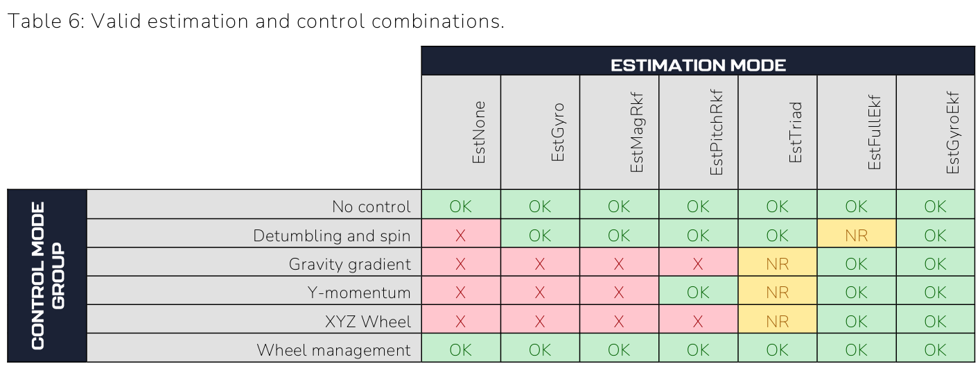Image resolution: width=980 pixels, height=391 pixels.
Task: Click the Wheel management row label
Action: [x=333, y=350]
